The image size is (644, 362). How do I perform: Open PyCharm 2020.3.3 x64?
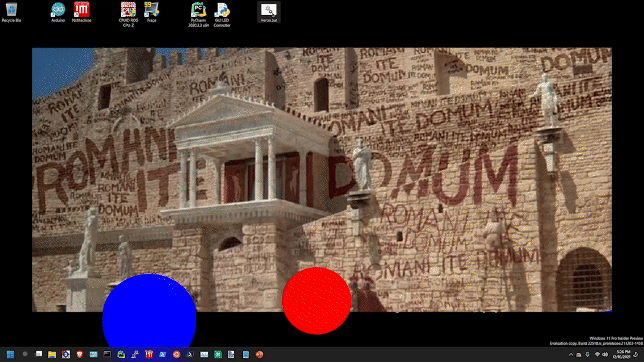(197, 10)
